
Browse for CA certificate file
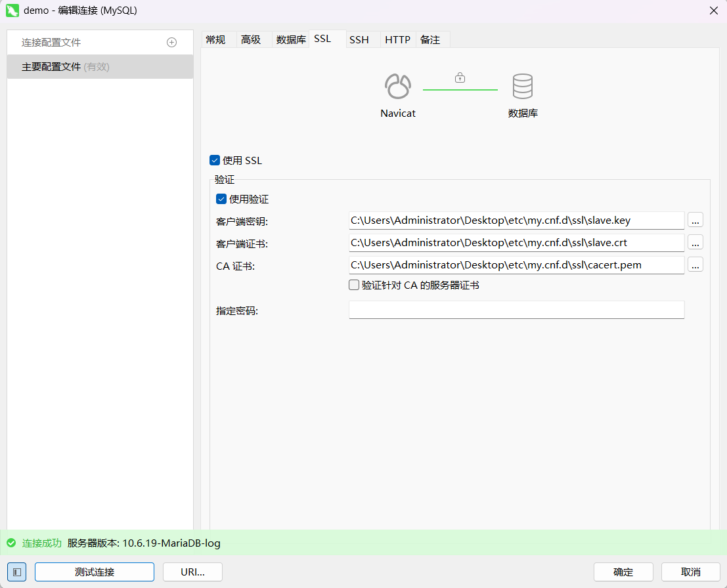point(695,265)
